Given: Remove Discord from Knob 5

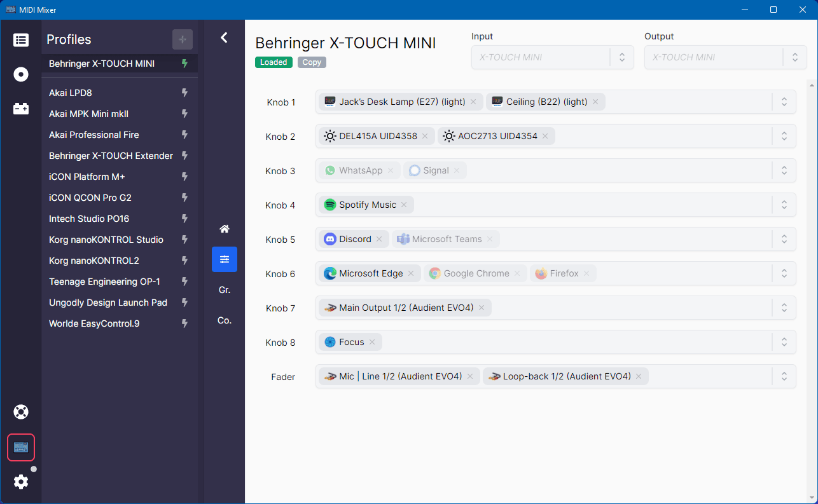Looking at the screenshot, I should coord(379,239).
